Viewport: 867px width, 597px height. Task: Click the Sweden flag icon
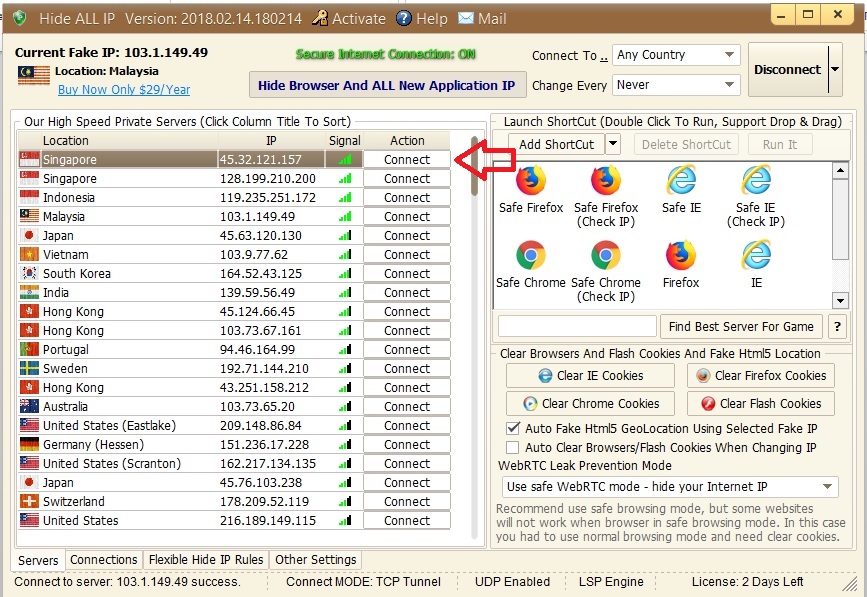(29, 368)
